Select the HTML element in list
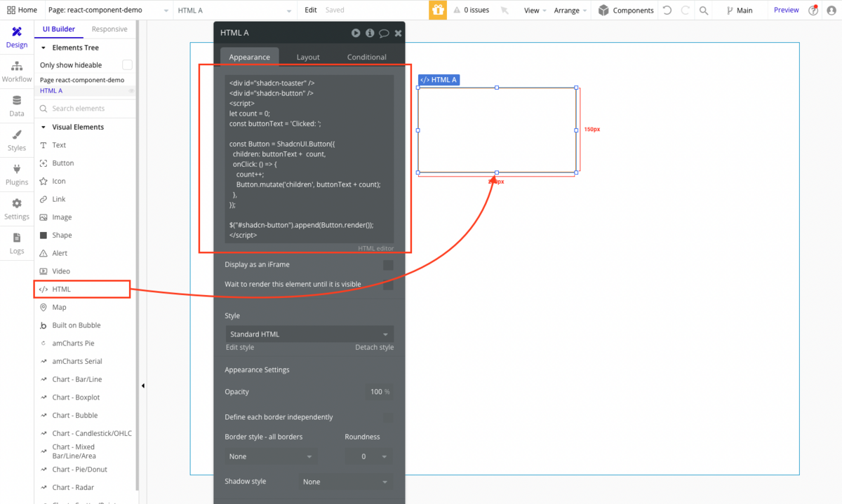 tap(82, 289)
